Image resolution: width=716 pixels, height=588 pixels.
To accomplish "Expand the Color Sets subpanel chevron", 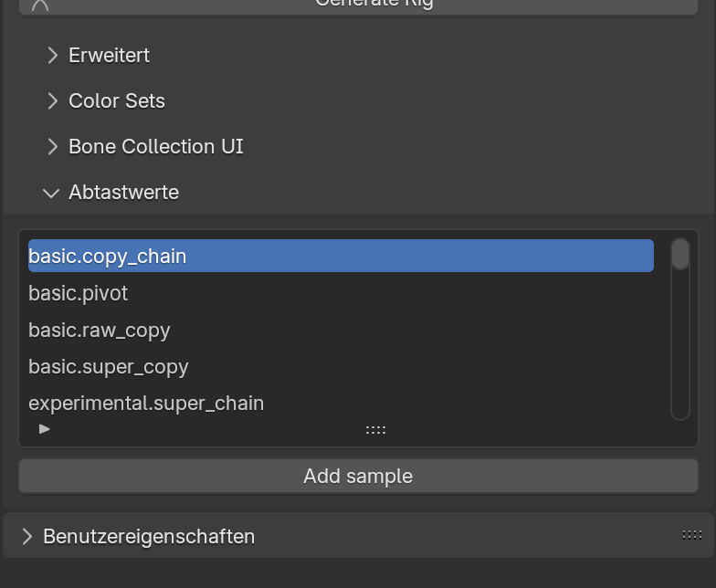I will (x=52, y=101).
